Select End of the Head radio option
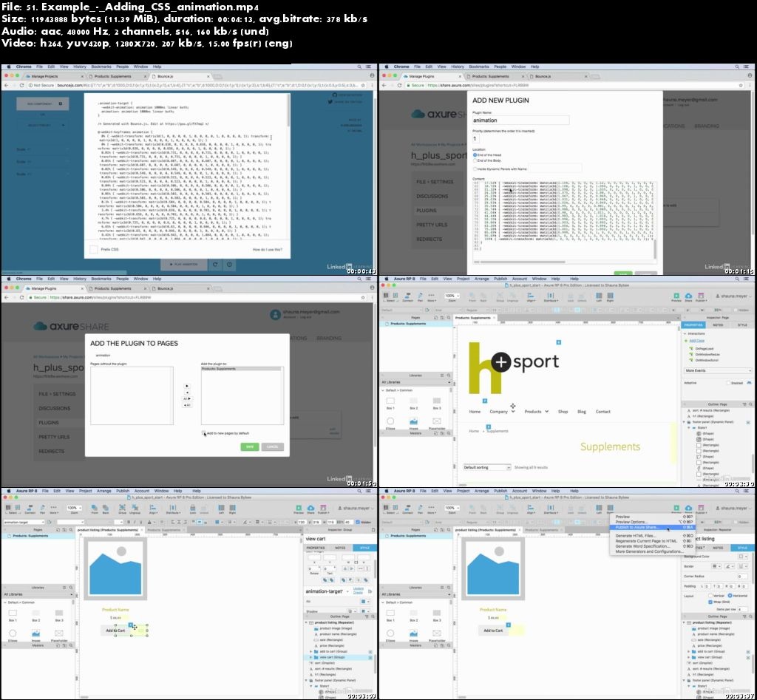Screen dimensions: 757x700 475,155
